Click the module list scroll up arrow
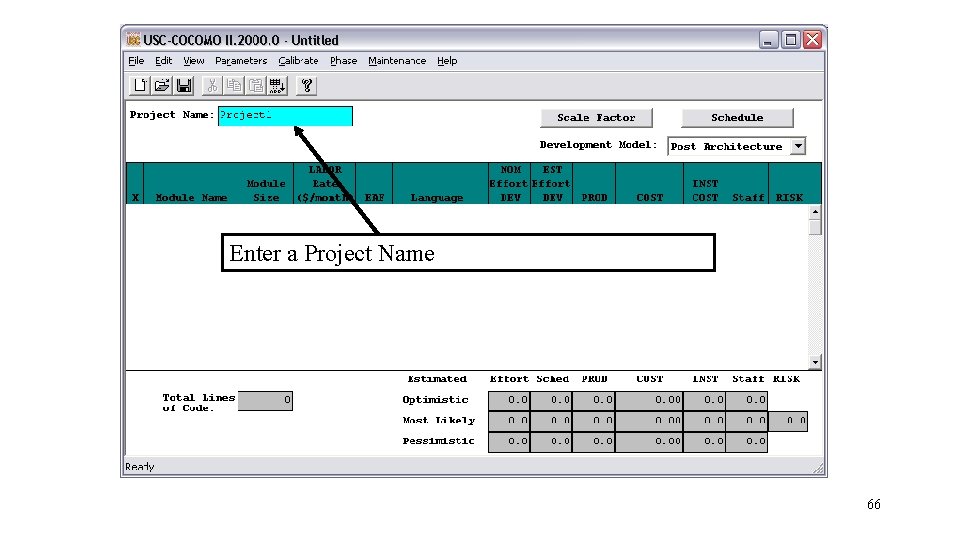The height and width of the screenshot is (540, 960). [815, 212]
